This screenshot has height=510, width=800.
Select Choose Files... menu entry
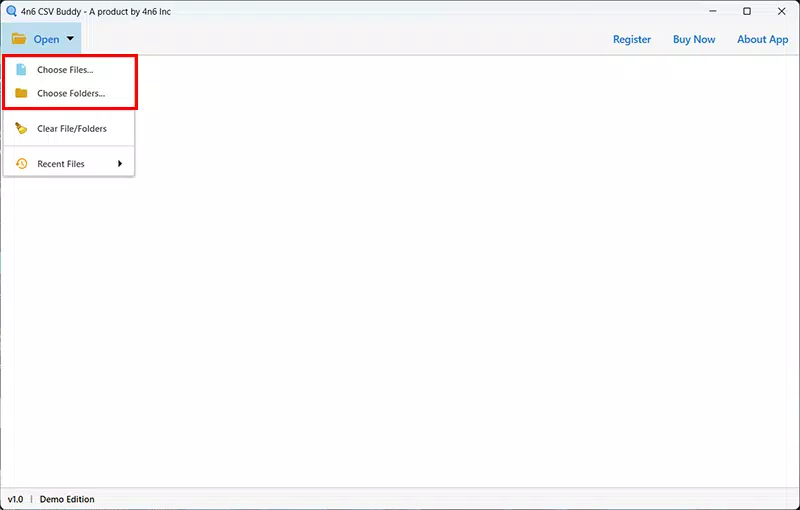point(69,70)
